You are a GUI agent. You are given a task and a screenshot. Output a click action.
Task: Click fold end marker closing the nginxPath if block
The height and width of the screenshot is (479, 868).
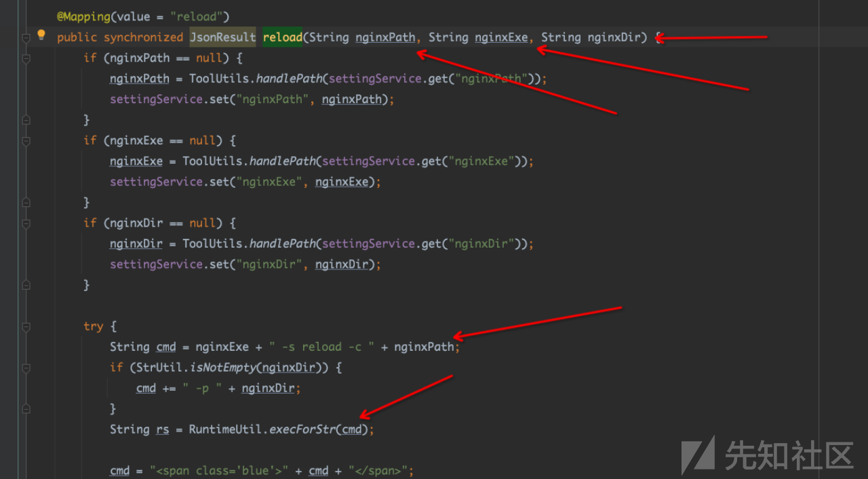click(x=26, y=120)
